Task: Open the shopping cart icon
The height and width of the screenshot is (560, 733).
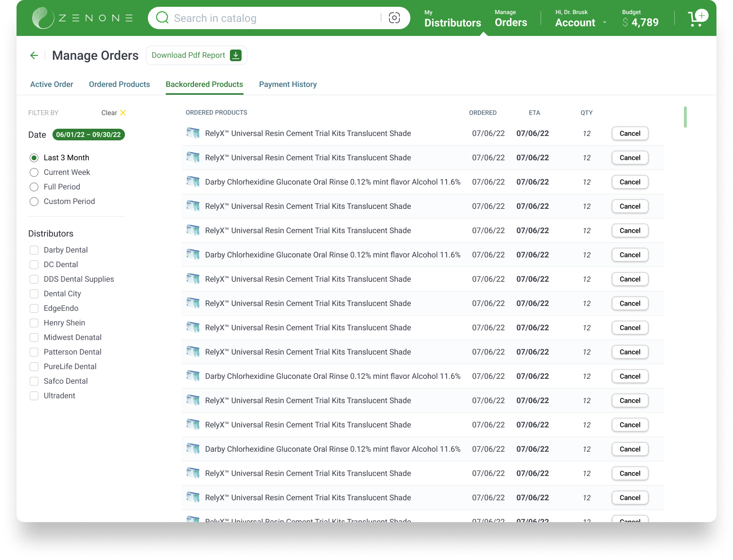Action: (698, 18)
